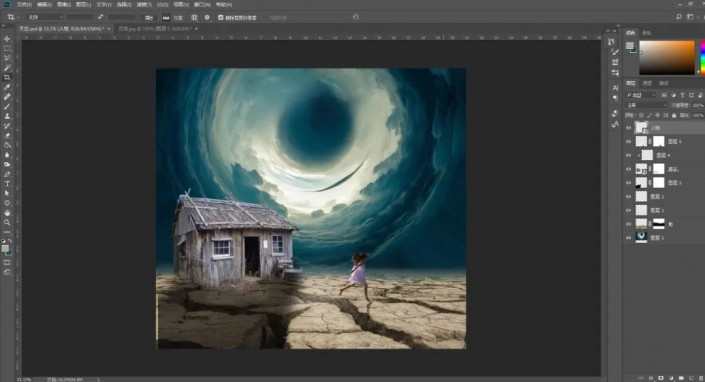Open the workspace switcher at top right
The image size is (705, 382).
click(x=691, y=17)
